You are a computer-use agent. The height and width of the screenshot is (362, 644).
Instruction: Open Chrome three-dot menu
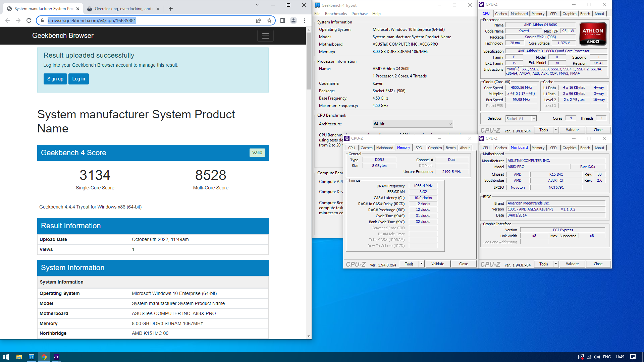[304, 20]
